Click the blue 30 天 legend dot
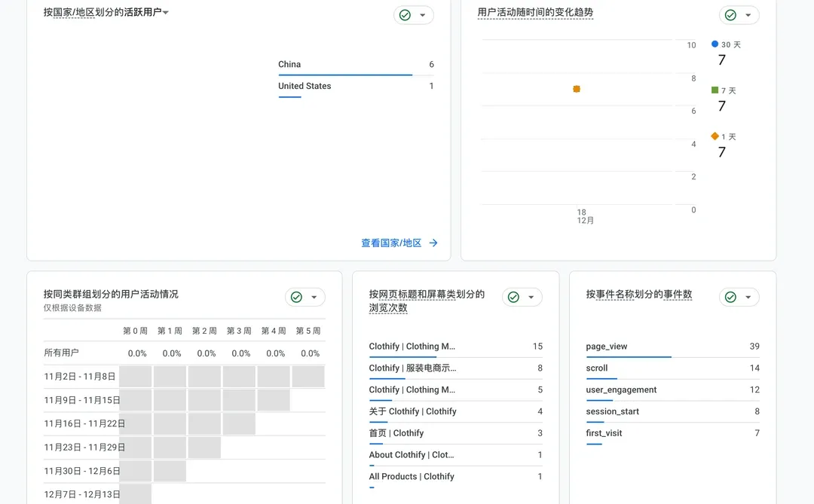Screen dimensions: 814x504 715,44
